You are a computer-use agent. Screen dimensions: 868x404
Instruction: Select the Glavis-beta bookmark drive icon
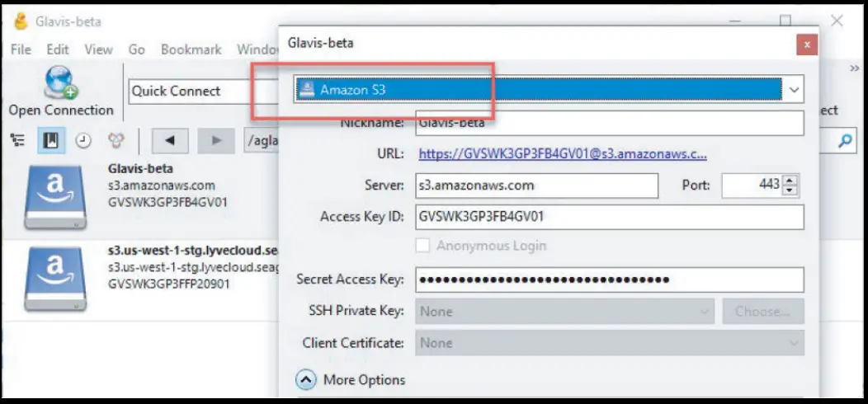click(x=54, y=196)
